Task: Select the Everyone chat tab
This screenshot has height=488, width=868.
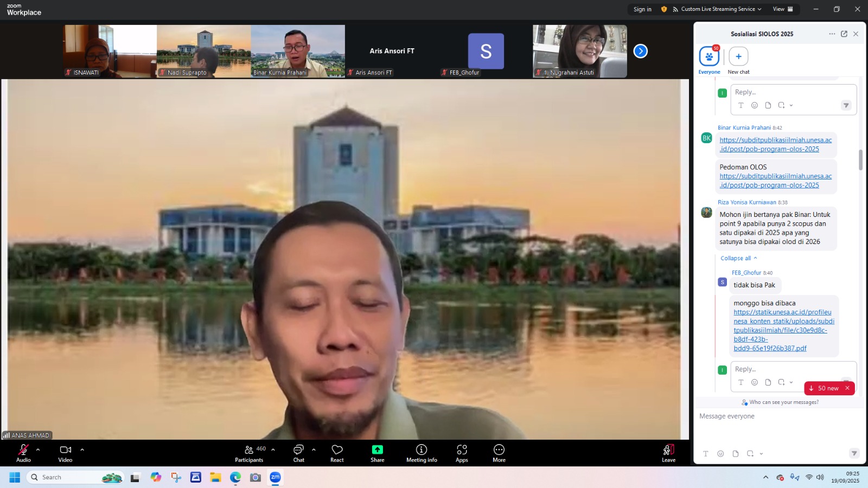Action: pyautogui.click(x=709, y=57)
